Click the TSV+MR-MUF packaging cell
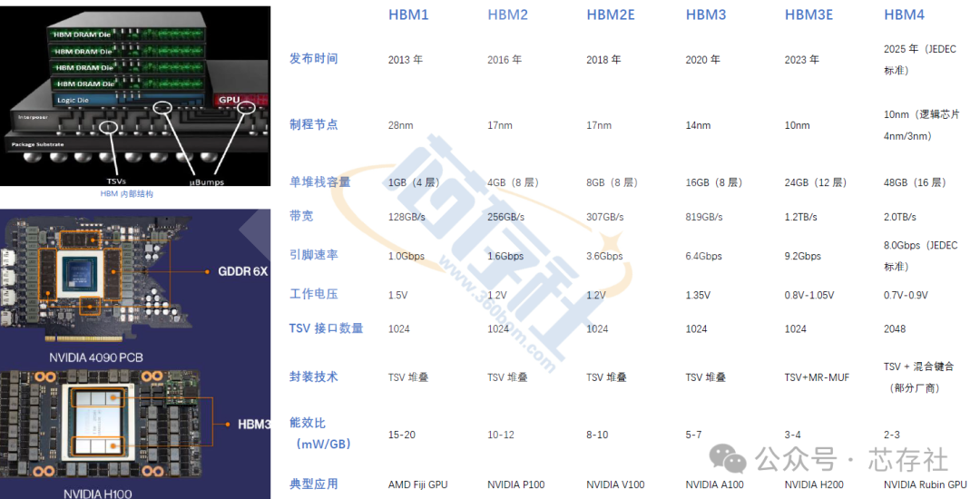The width and height of the screenshot is (980, 499). click(x=817, y=377)
